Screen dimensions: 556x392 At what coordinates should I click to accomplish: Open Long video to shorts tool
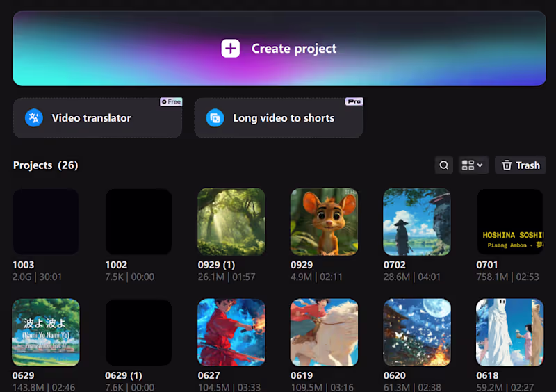click(279, 117)
